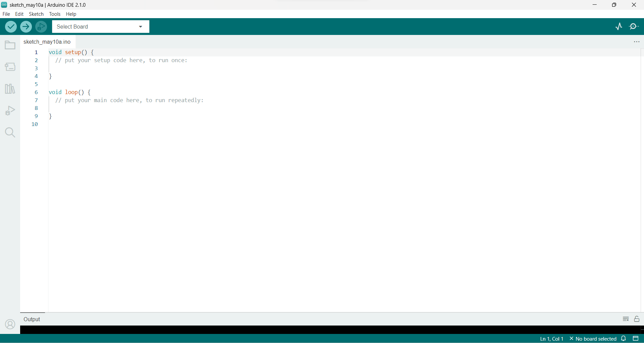Click 'No board selected' in status bar

pyautogui.click(x=593, y=339)
